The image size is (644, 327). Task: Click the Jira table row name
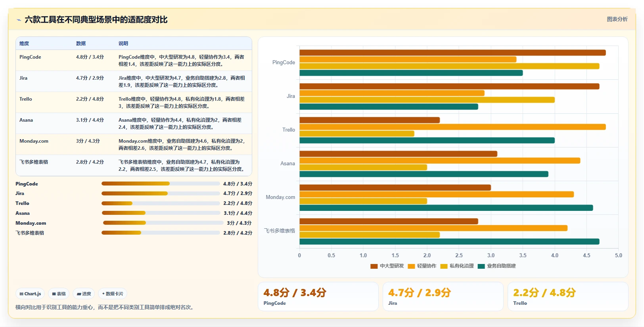[23, 78]
